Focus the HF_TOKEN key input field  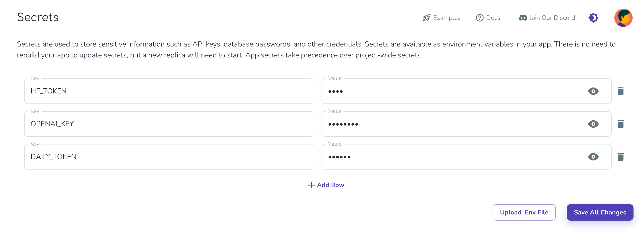tap(169, 91)
